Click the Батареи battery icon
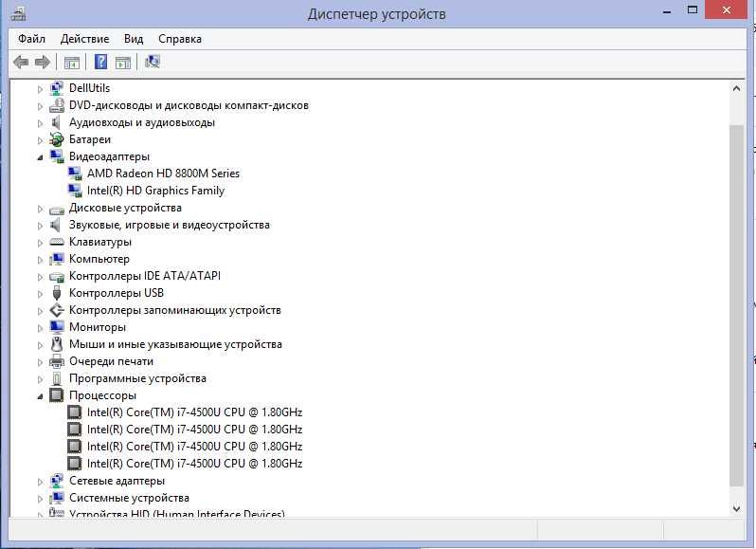 point(57,139)
